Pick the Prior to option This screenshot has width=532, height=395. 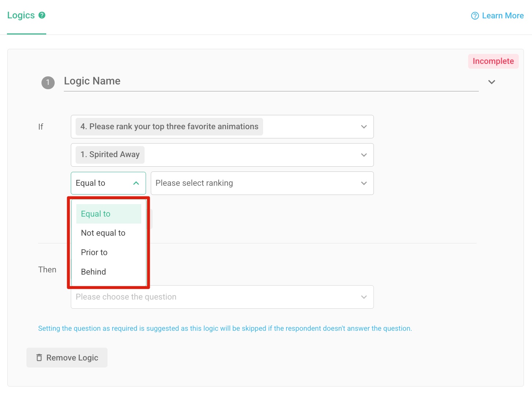(x=94, y=253)
